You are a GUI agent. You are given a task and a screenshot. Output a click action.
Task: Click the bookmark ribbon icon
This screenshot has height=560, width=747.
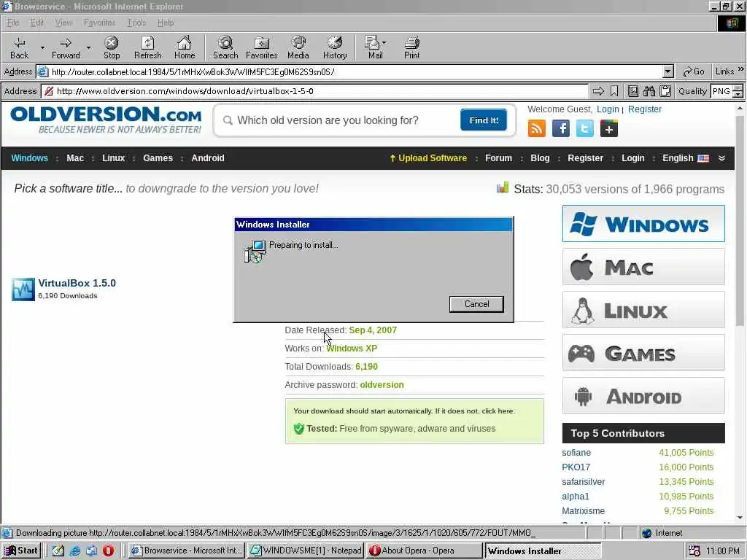pyautogui.click(x=614, y=91)
